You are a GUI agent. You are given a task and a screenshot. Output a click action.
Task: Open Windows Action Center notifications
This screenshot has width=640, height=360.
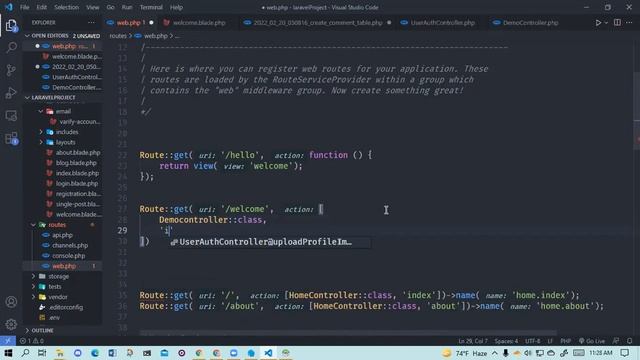click(x=624, y=353)
